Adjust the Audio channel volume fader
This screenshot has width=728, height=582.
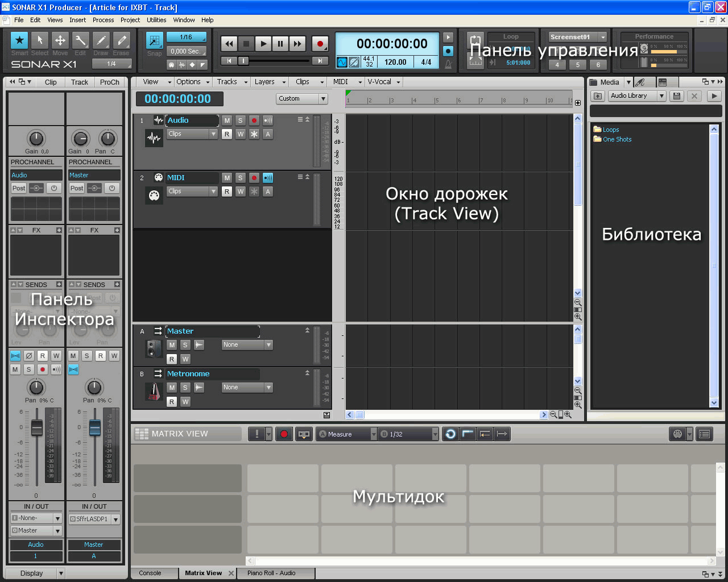click(36, 427)
